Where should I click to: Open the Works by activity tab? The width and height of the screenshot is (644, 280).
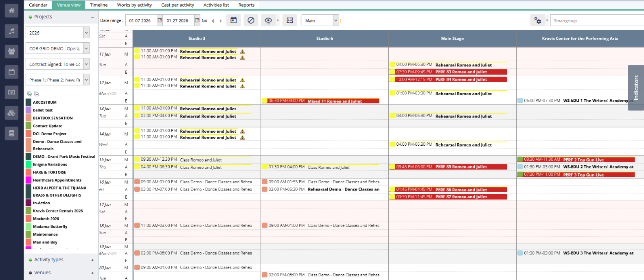click(x=134, y=5)
